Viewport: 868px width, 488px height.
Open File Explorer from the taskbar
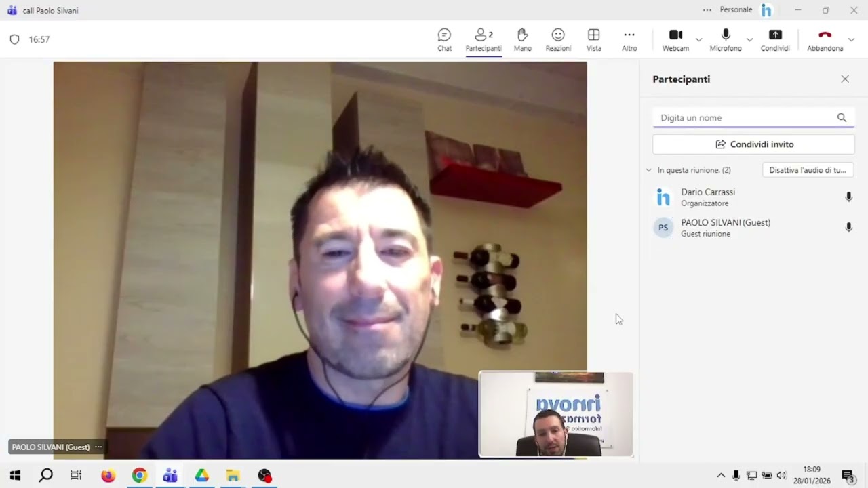pyautogui.click(x=233, y=475)
